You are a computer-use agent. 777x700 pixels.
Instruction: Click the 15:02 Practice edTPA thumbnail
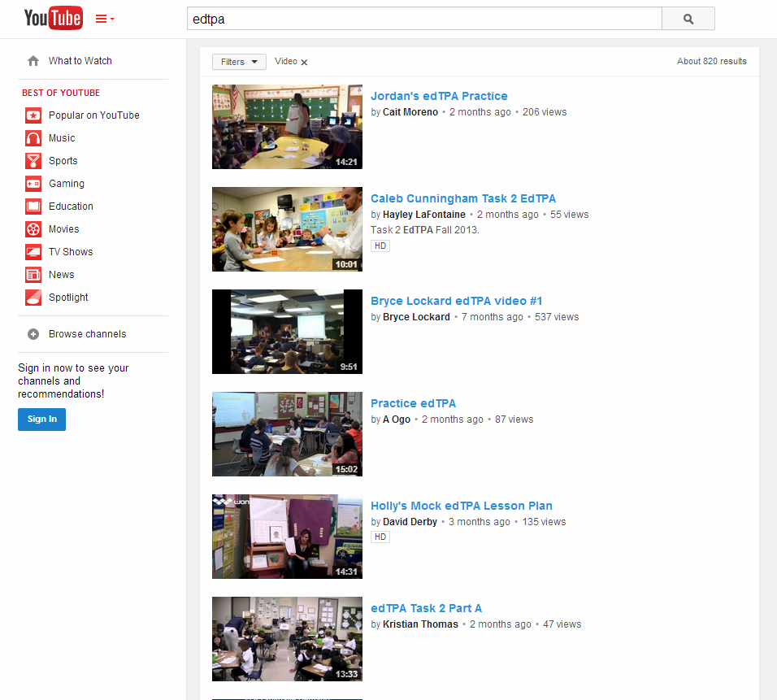pos(288,434)
